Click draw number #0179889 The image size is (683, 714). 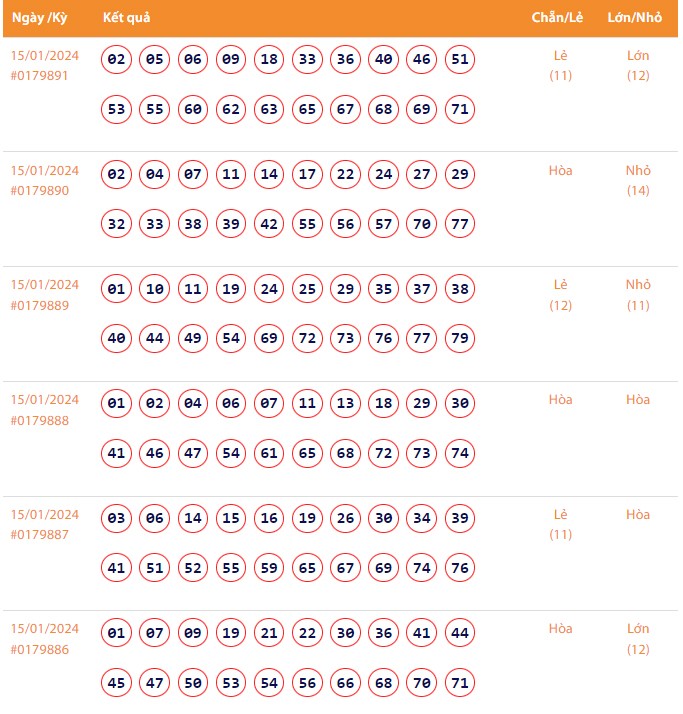pos(40,305)
